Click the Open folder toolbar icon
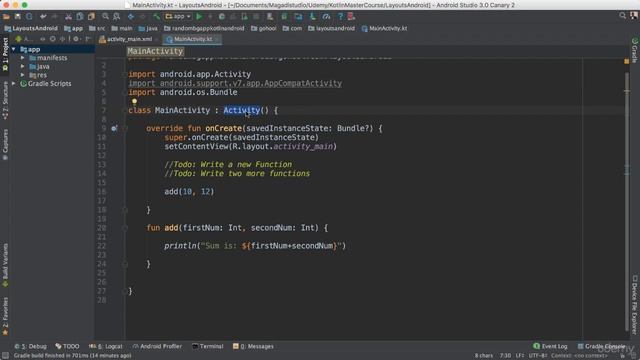 pos(6,17)
